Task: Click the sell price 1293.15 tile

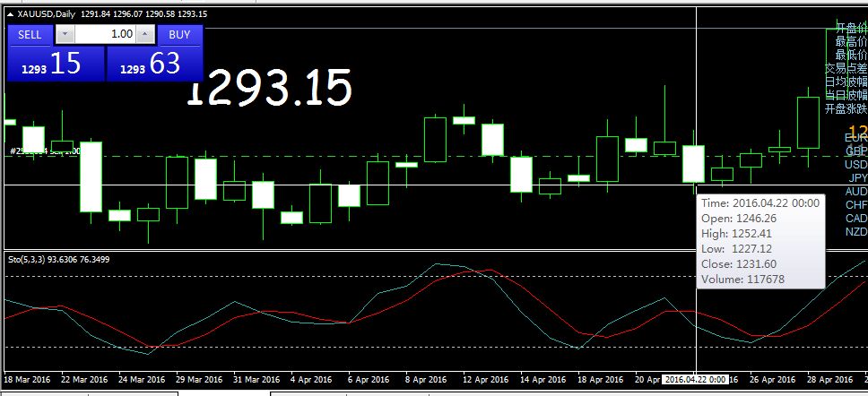Action: pyautogui.click(x=56, y=64)
